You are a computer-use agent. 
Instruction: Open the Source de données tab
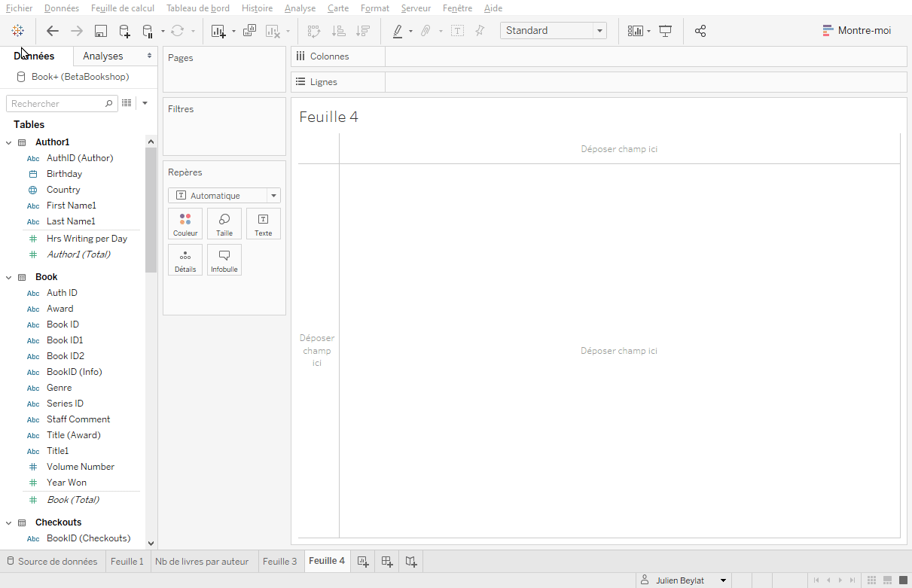click(52, 561)
